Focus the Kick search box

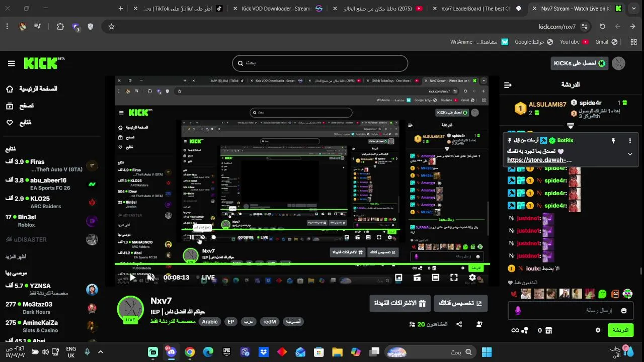coord(320,63)
